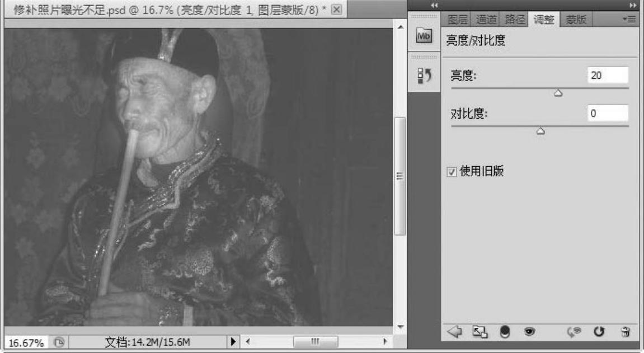Collapse the panel with the double-arrow at top right
Image resolution: width=644 pixels, height=353 pixels.
[633, 5]
